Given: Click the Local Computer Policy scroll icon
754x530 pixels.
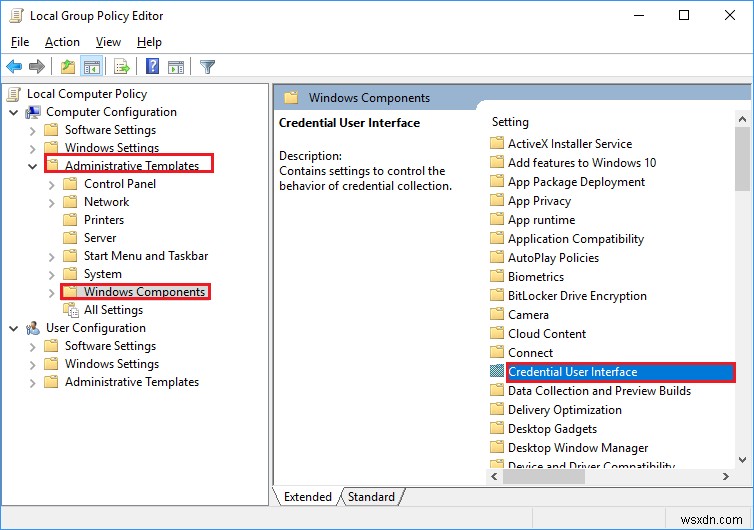Looking at the screenshot, I should coord(14,94).
